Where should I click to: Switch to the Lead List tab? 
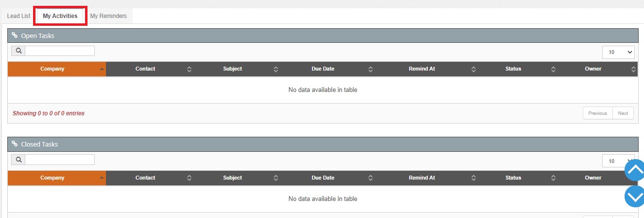pyautogui.click(x=19, y=16)
